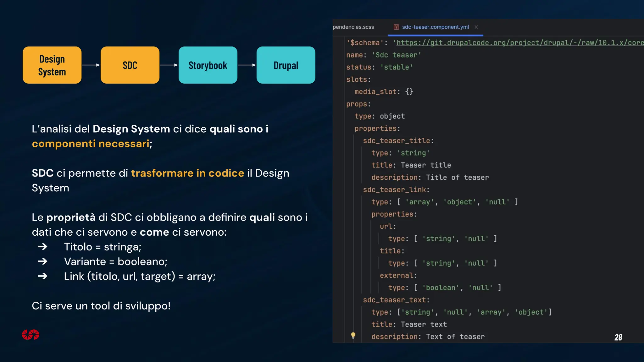Click the bullet "Titolo = stringa;"
Screen dimensions: 644x362
coord(103,247)
